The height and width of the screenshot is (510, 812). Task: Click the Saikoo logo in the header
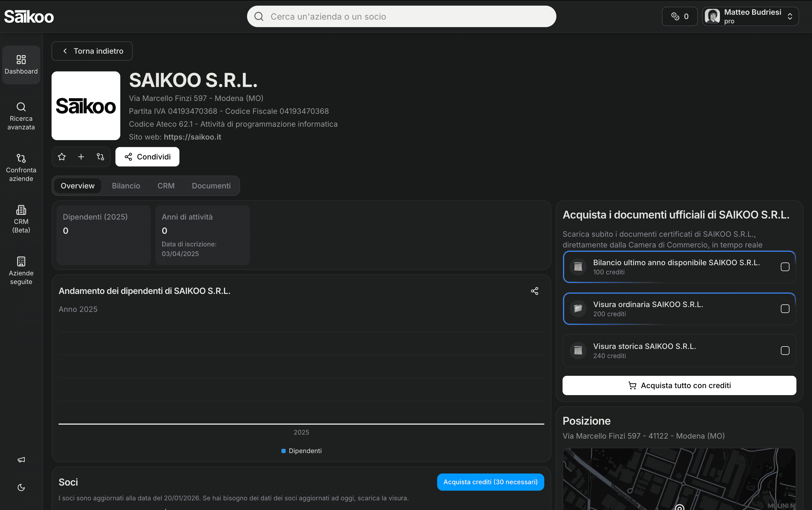tap(29, 17)
